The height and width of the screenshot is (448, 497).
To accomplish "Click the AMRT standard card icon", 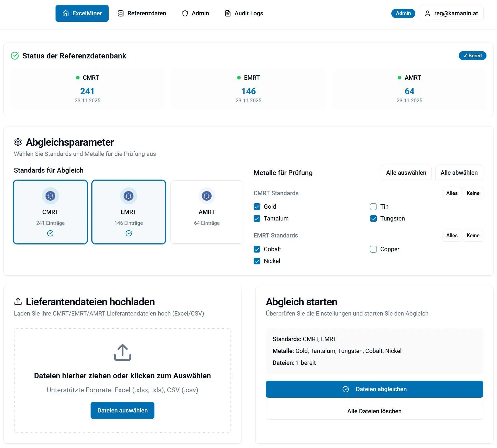I will [207, 196].
